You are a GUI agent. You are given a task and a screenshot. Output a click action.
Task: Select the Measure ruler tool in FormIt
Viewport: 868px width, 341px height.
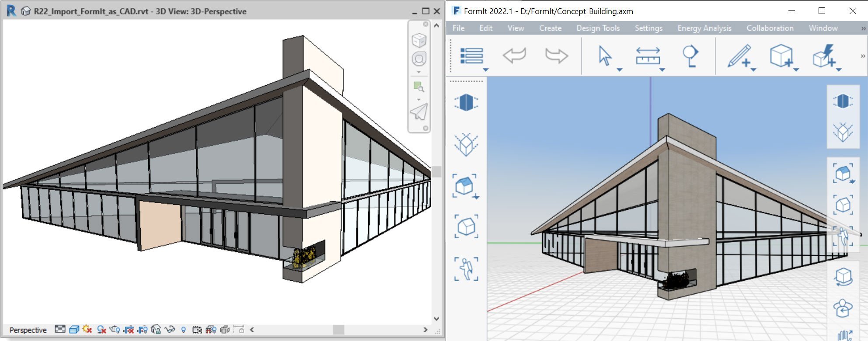648,56
